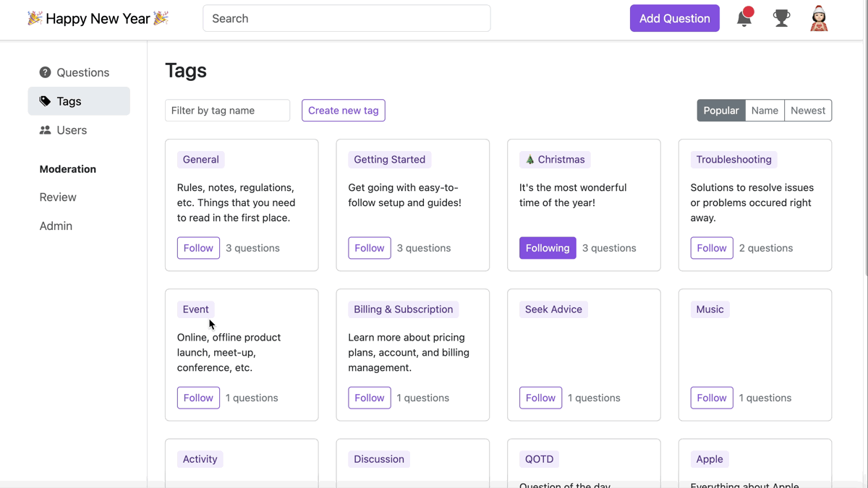Sort tags by Name
Image resolution: width=868 pixels, height=488 pixels.
765,111
